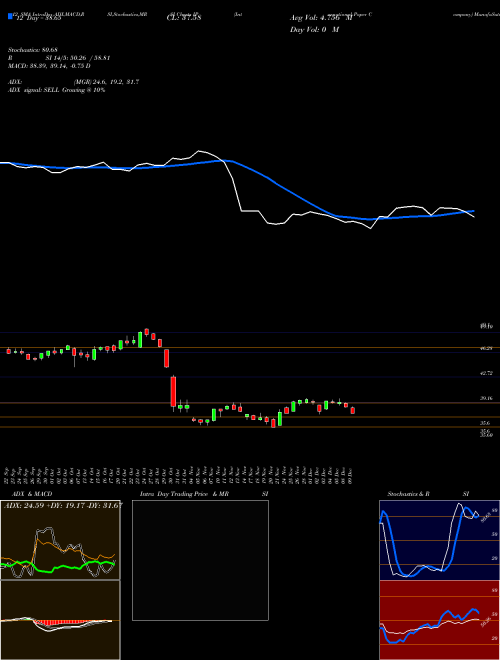Image resolution: width=500 pixels, height=660 pixels.
Task: Open the empty intraday trading price chart
Action: (200, 560)
